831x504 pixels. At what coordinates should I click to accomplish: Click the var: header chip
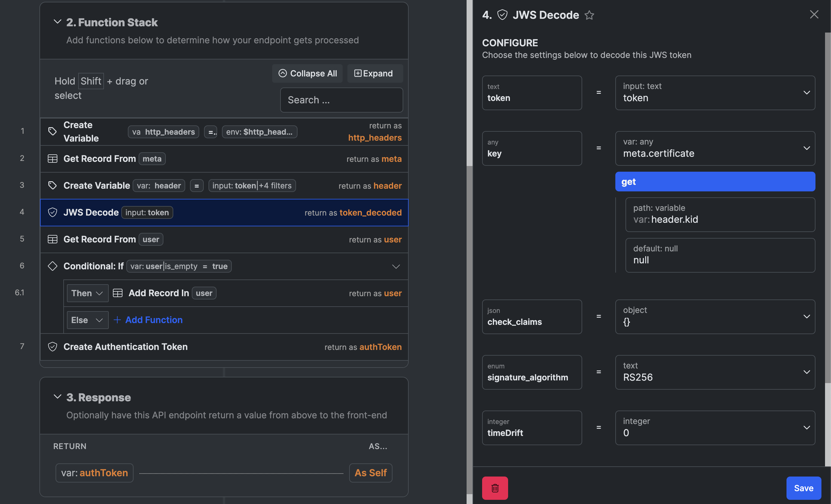click(x=159, y=185)
